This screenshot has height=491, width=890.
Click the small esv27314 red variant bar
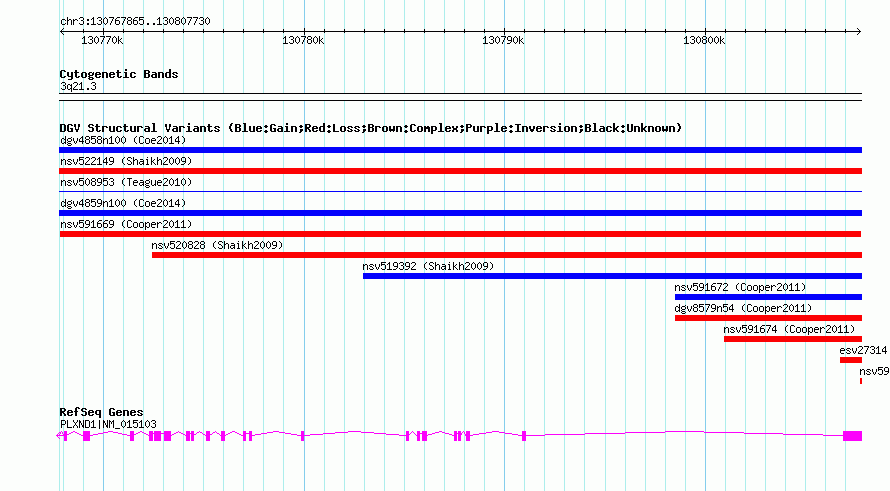(x=851, y=360)
